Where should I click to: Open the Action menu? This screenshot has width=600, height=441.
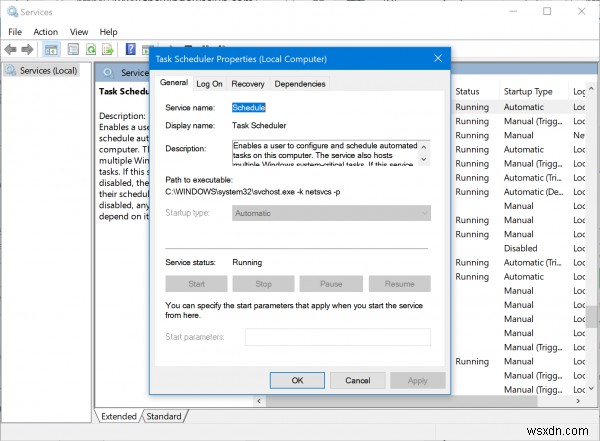click(46, 32)
